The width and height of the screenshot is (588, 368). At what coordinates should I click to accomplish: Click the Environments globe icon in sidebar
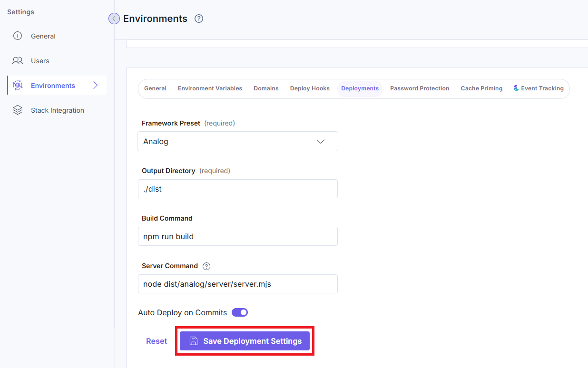click(18, 86)
